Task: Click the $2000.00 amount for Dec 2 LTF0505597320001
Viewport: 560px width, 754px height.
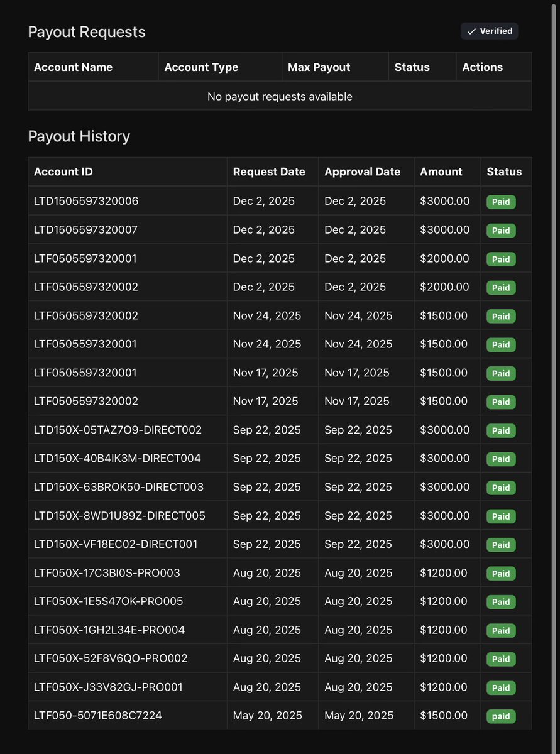Action: coord(444,258)
